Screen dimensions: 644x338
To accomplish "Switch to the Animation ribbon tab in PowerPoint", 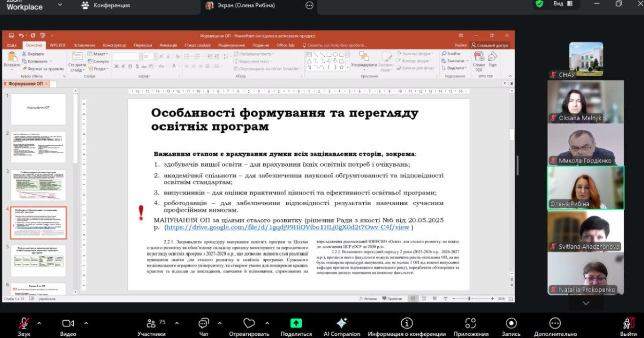I will click(x=168, y=45).
